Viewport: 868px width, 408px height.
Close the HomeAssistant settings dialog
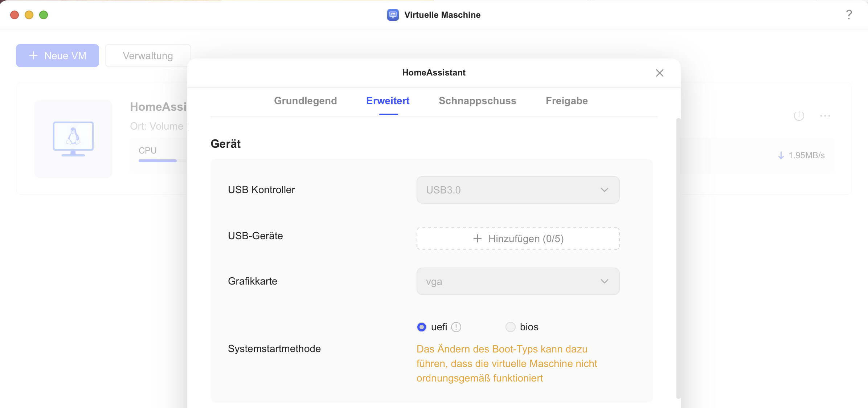659,73
